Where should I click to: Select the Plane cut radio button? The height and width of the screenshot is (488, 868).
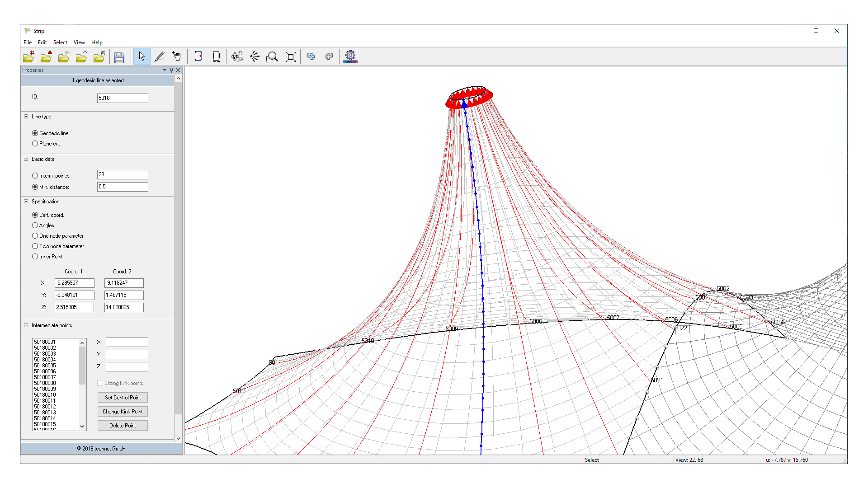[35, 144]
